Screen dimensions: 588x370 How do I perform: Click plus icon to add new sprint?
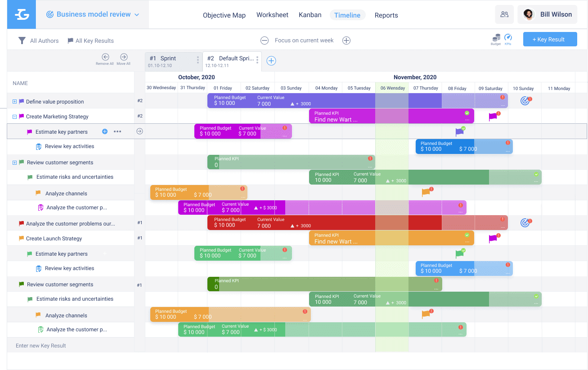point(271,61)
